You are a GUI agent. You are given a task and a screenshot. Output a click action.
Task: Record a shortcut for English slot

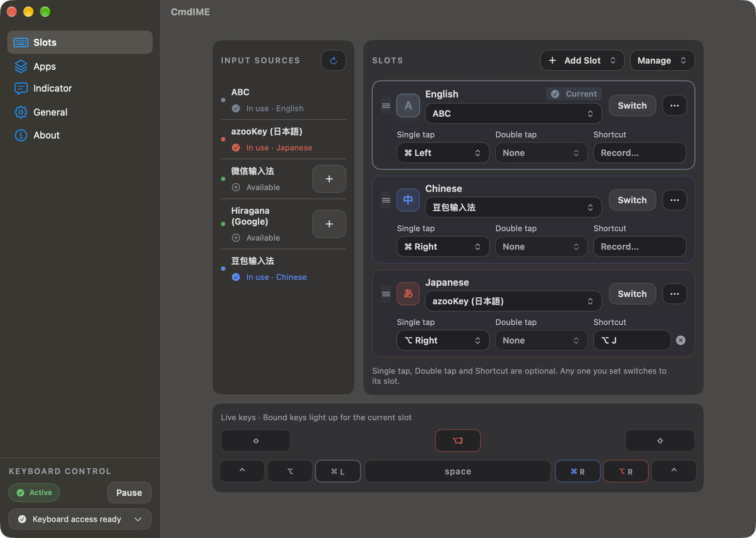tap(640, 153)
